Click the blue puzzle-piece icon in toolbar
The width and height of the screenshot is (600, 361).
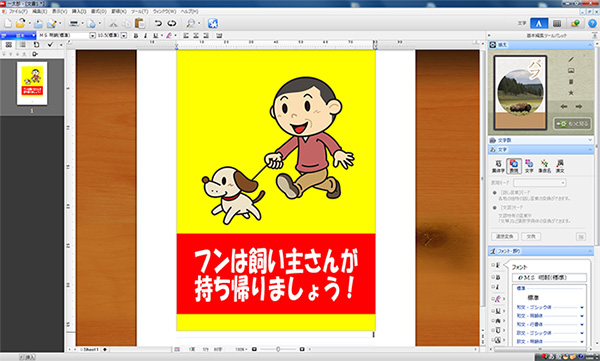point(213,23)
